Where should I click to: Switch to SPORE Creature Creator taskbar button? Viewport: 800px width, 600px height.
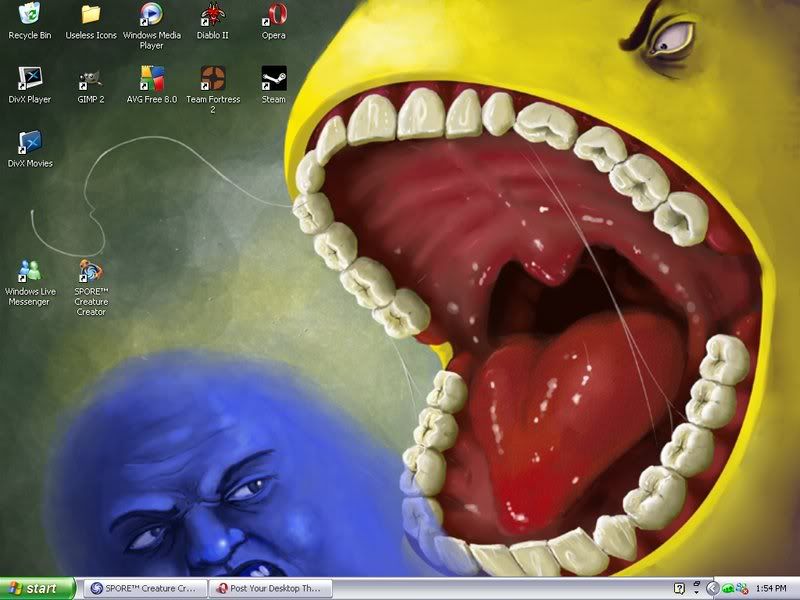[145, 589]
